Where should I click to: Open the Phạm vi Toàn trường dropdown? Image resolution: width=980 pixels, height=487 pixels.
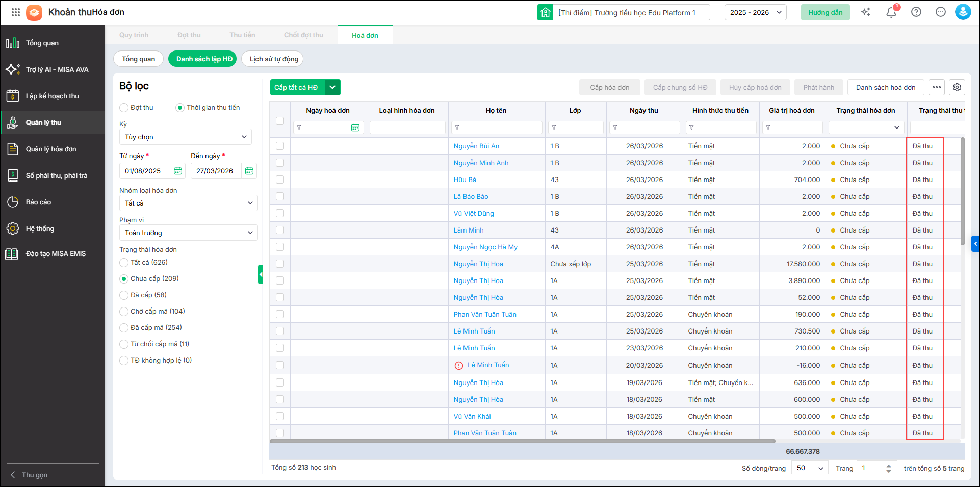coord(188,233)
